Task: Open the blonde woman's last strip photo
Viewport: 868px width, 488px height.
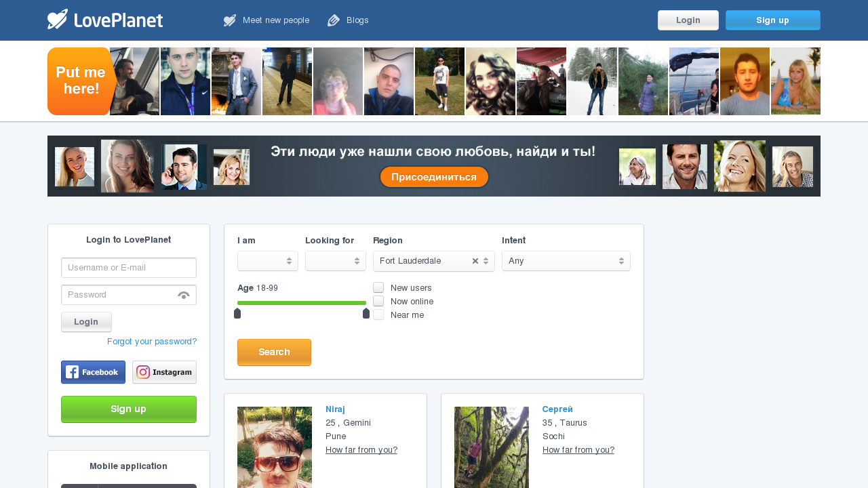Action: (x=795, y=81)
